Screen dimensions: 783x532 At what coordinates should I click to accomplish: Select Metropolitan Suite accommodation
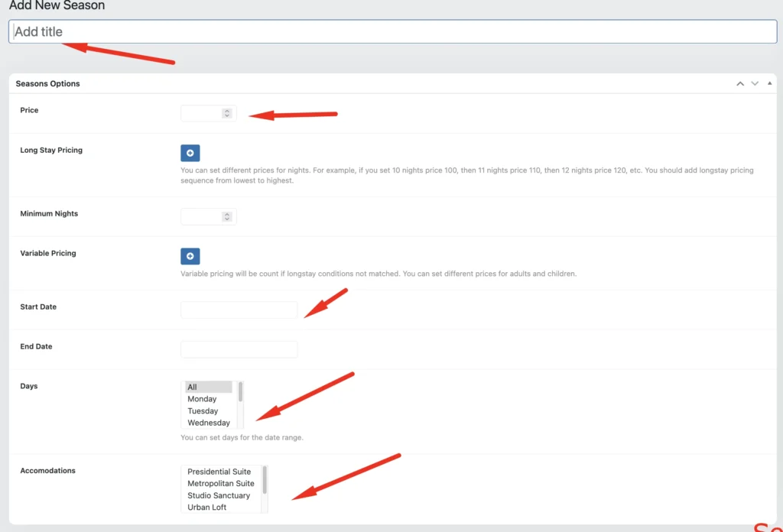221,484
